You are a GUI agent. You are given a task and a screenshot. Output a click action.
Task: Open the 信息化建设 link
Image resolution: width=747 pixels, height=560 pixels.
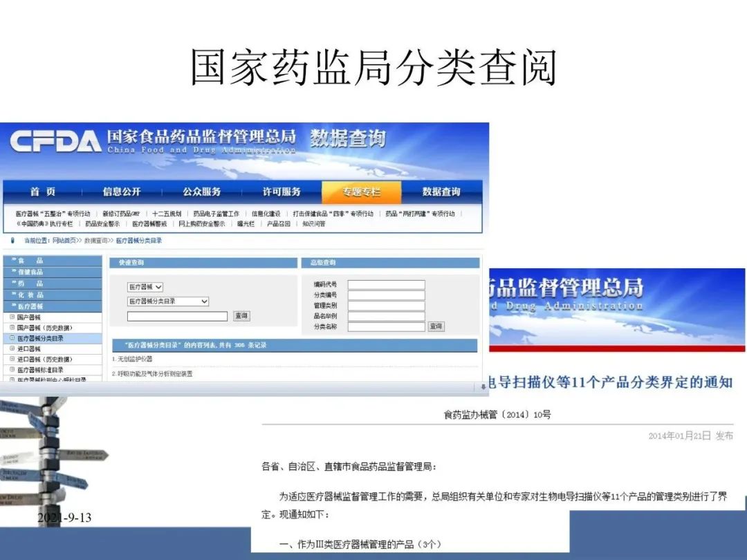coord(266,214)
